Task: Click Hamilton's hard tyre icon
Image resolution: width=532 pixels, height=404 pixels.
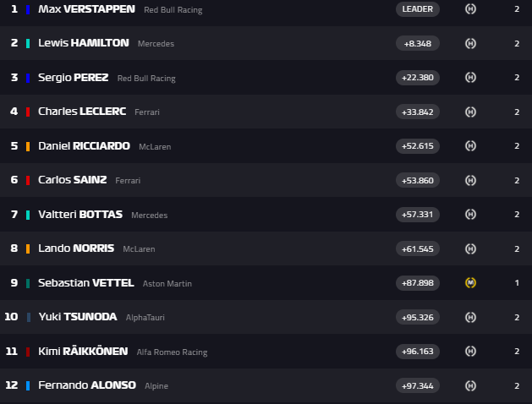Action: [471, 43]
